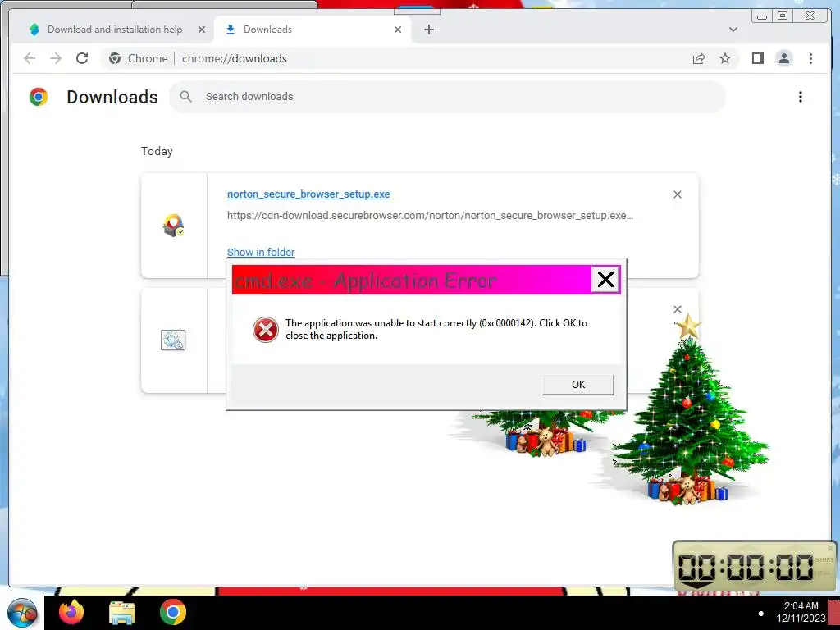
Task: Click Show in folder for Norton setup
Action: [x=261, y=252]
